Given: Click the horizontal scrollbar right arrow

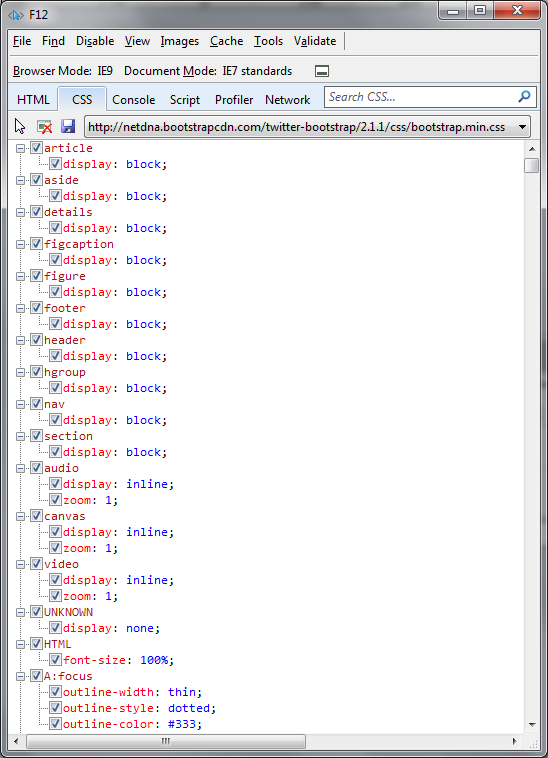Looking at the screenshot, I should tap(515, 741).
